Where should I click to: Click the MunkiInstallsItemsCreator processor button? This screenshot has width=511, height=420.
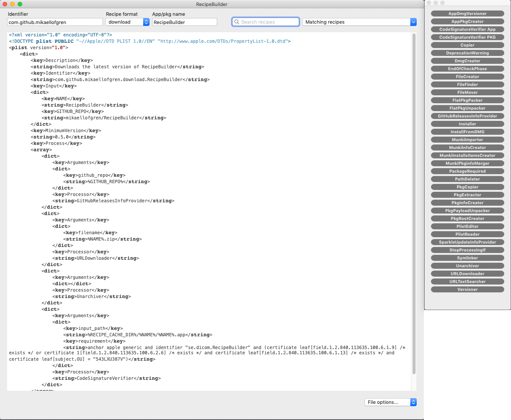pos(467,155)
